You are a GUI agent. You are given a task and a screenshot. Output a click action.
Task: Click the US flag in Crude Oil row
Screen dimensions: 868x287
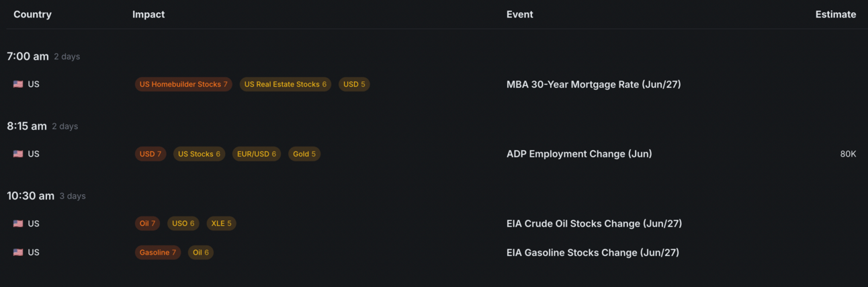tap(18, 224)
